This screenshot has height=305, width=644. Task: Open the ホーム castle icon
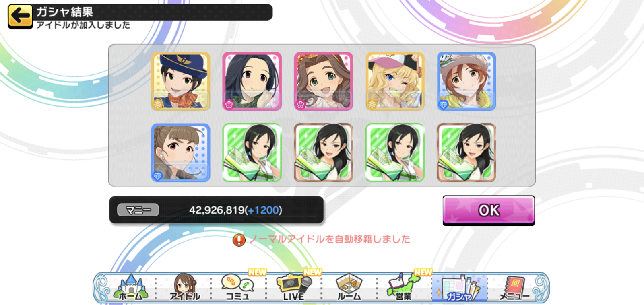(x=130, y=288)
